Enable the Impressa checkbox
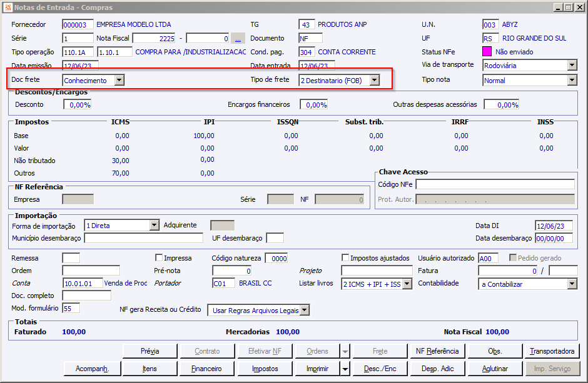This screenshot has height=383, width=588. 159,258
